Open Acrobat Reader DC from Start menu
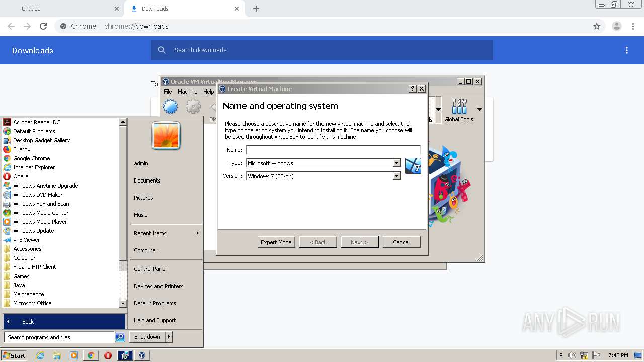The image size is (644, 362). 36,122
